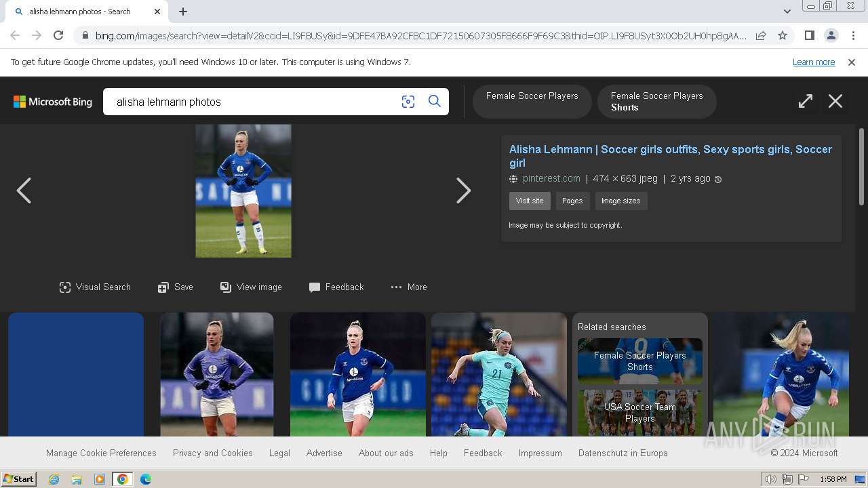This screenshot has width=868, height=488.
Task: Open the Chrome profile icon
Action: 831,35
